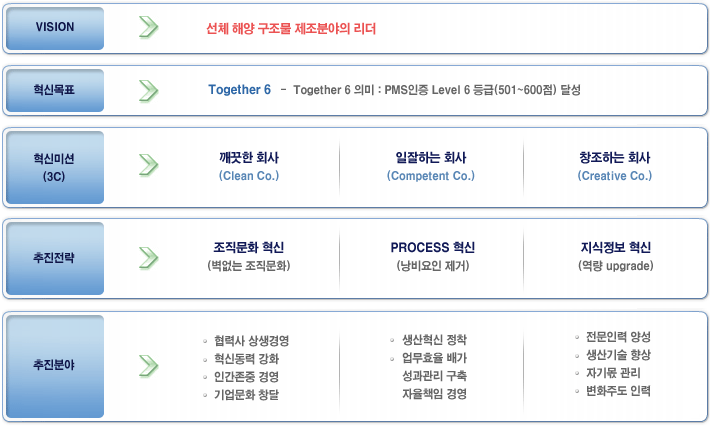Click the 깨끗한 회사 (Clean Co.) heading

(x=249, y=167)
